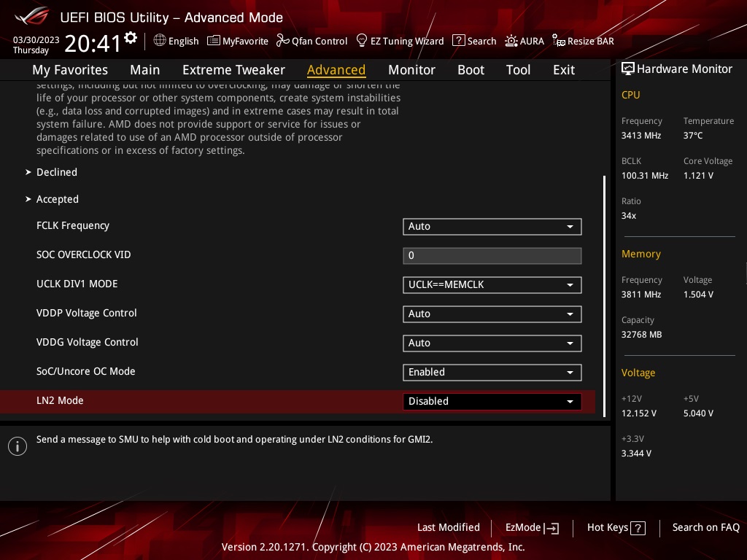Click the LN2 help description text
Viewport: 747px width, 560px height.
[x=234, y=439]
